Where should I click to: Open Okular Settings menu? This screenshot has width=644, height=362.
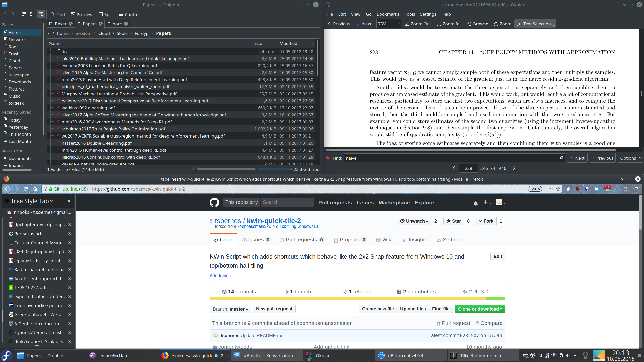pos(428,14)
